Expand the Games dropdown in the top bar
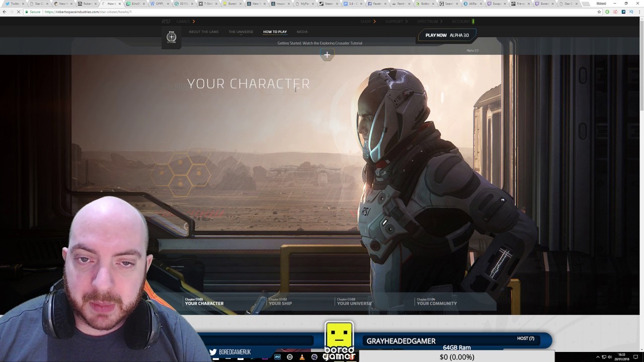Screen dimensions: 644x362 coord(185,22)
